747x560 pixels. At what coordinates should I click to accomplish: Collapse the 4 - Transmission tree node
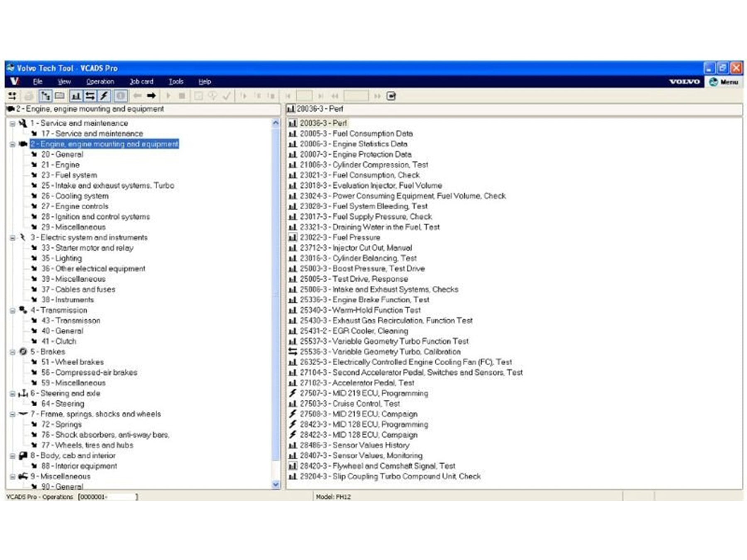12,311
